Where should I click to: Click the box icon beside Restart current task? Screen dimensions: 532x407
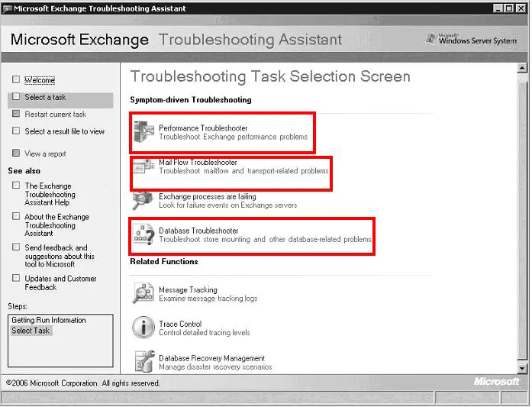coord(16,113)
